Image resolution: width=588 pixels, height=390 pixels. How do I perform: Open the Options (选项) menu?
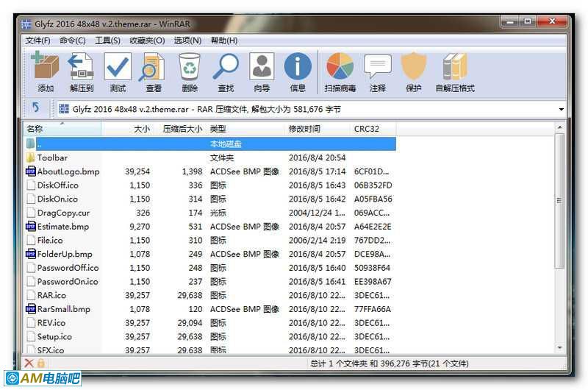(187, 40)
